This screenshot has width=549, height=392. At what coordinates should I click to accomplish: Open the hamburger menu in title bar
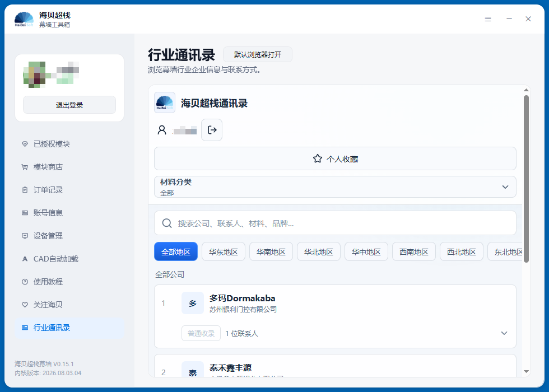488,19
